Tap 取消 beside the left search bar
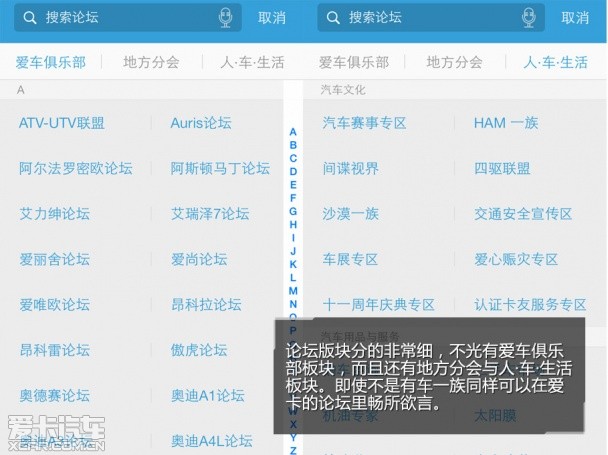This screenshot has width=608, height=455. pyautogui.click(x=272, y=18)
